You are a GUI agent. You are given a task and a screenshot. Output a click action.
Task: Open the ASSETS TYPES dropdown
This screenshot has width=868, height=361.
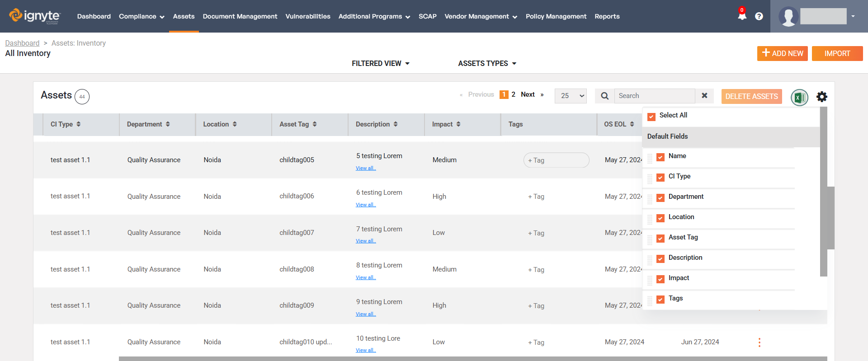pyautogui.click(x=487, y=63)
